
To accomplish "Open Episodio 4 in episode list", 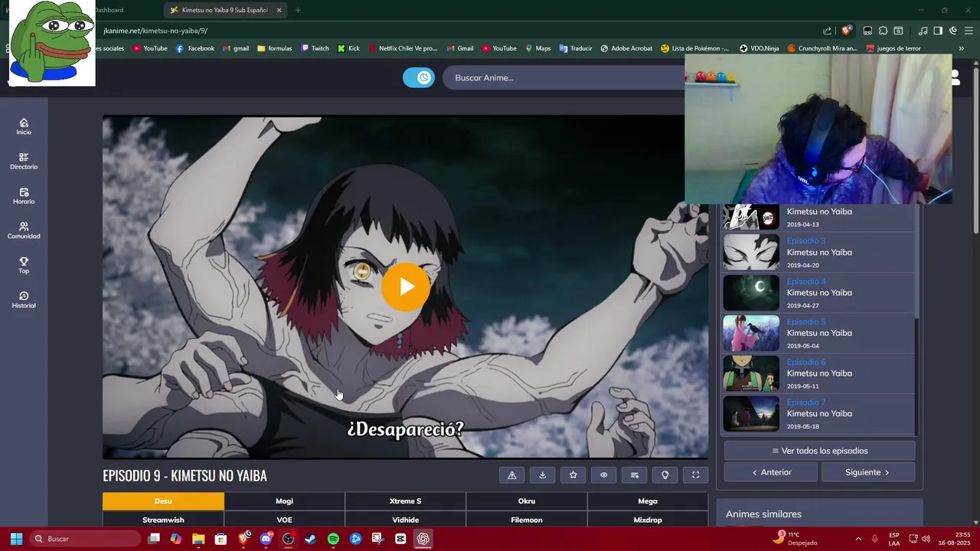I will [818, 293].
